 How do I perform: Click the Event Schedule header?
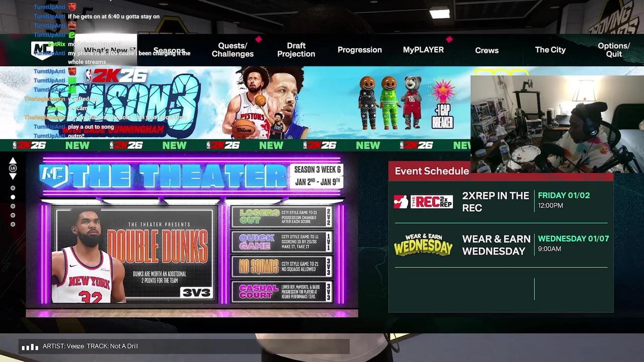(x=432, y=171)
